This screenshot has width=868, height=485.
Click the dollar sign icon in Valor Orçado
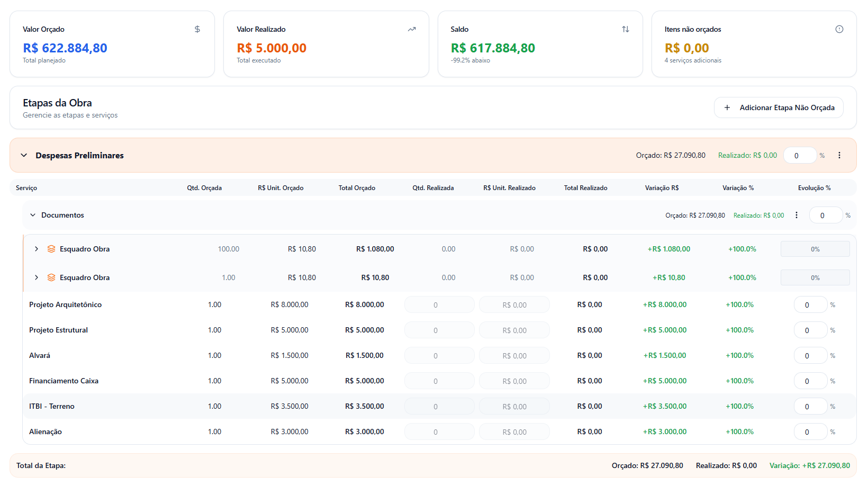pos(197,29)
